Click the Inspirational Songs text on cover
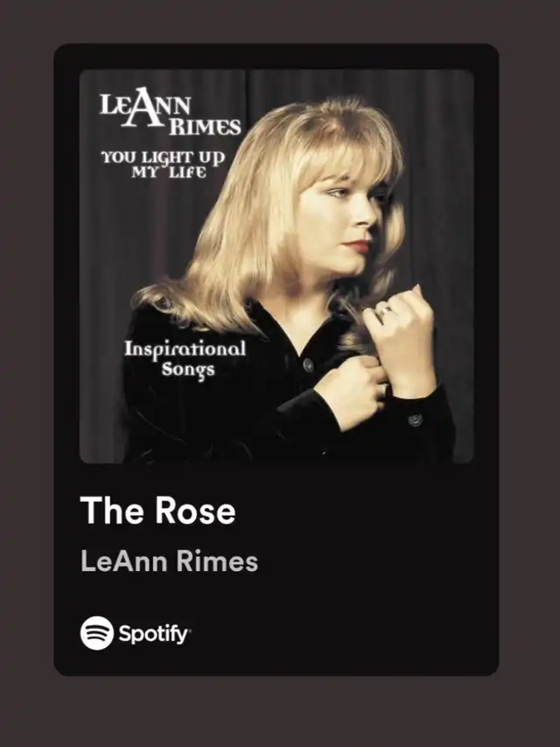560x747 pixels. [x=185, y=359]
